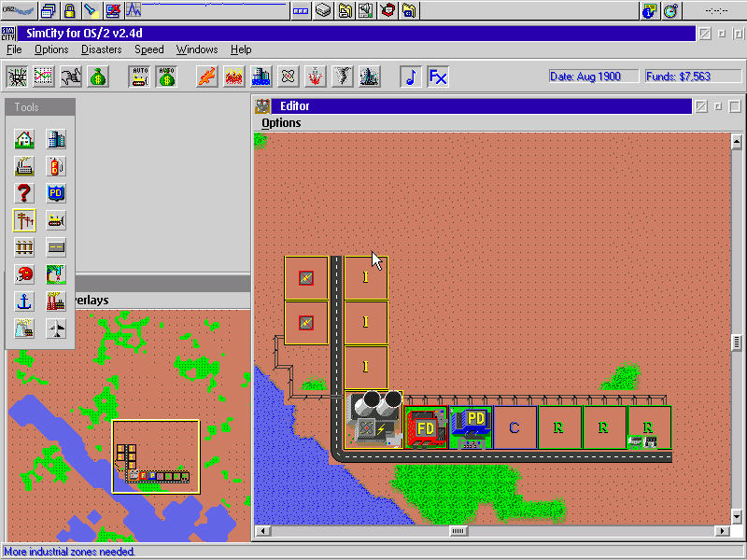Open the Disasters menu
747x560 pixels.
pyautogui.click(x=102, y=49)
